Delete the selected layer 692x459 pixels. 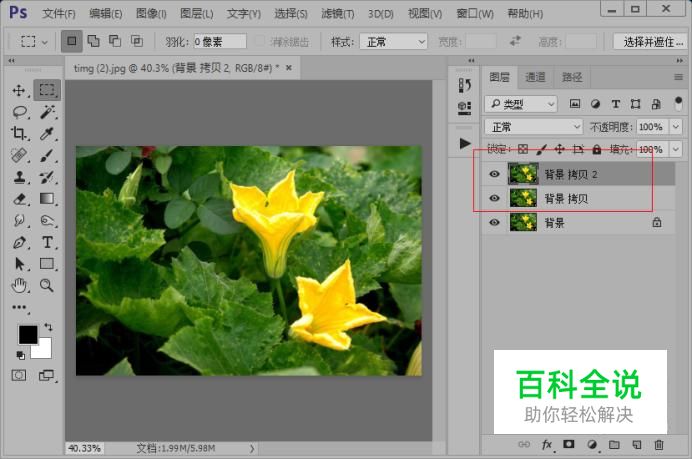click(659, 444)
